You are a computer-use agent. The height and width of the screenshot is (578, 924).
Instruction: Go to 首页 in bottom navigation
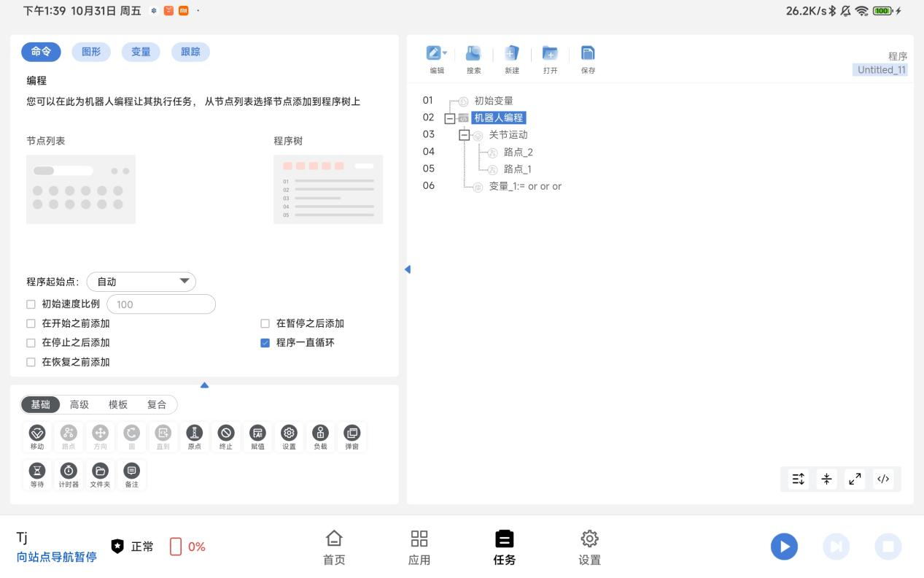[x=334, y=547]
